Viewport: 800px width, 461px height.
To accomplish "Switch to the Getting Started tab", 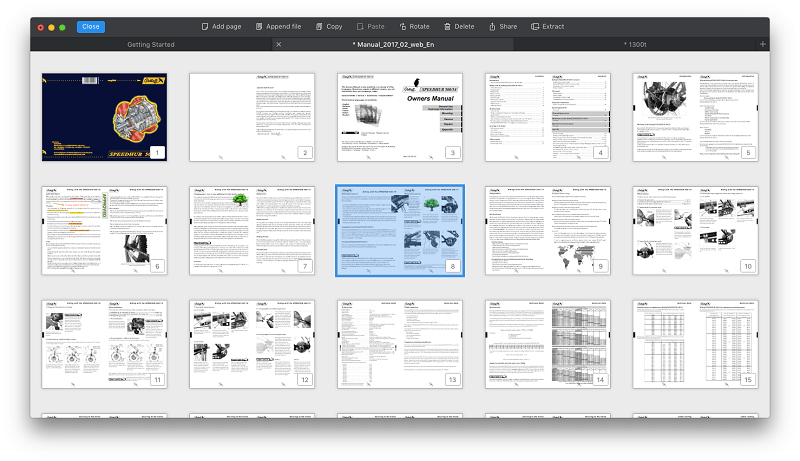I will tap(151, 44).
